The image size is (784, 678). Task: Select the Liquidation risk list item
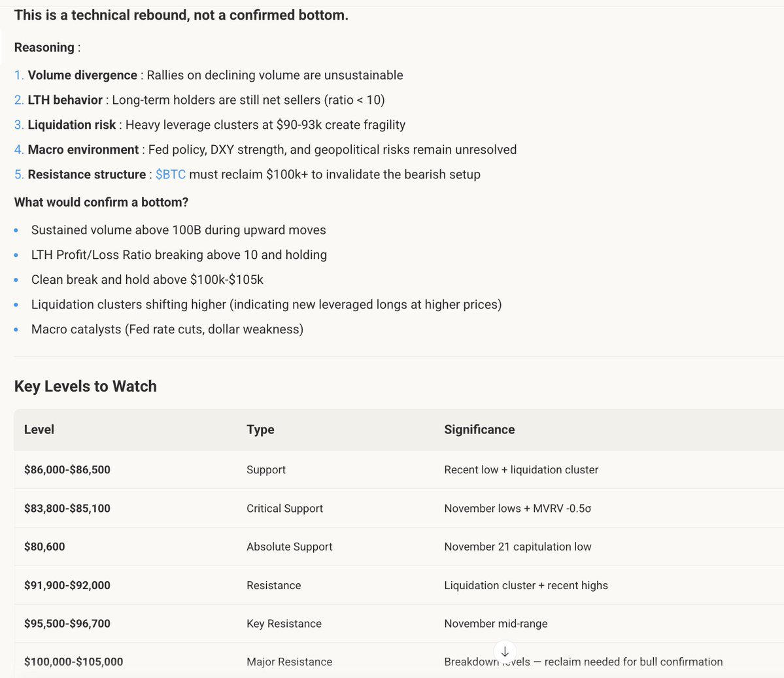[216, 125]
